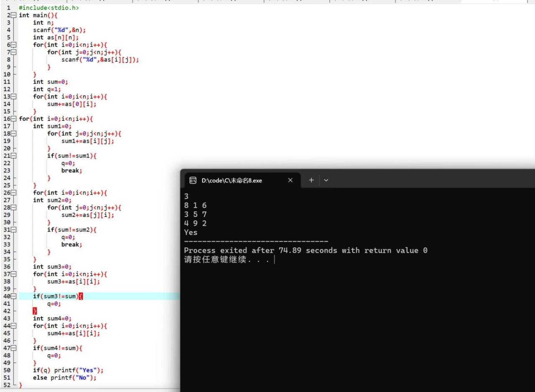Collapse the sum1 inner loop fold on line 18

(x=14, y=134)
